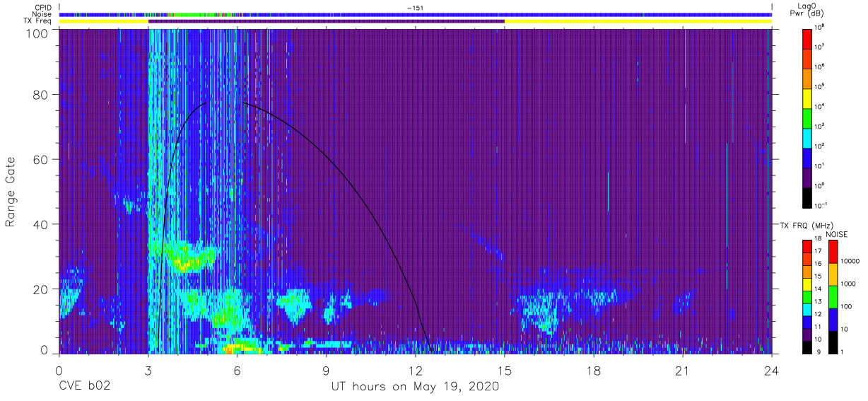Click the 40 tick label on Range Gate axis
This screenshot has height=401, width=868.
click(41, 224)
